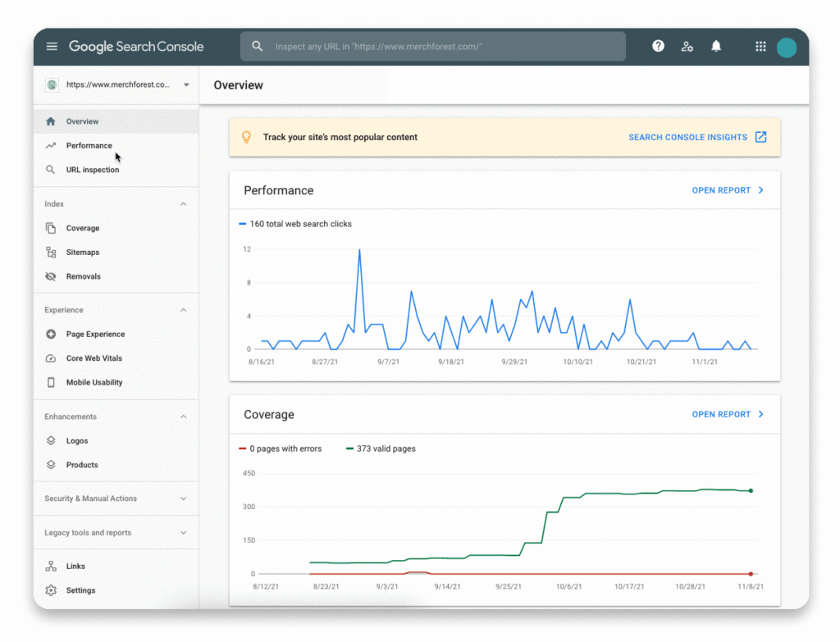Open the Help question mark icon

tap(659, 47)
